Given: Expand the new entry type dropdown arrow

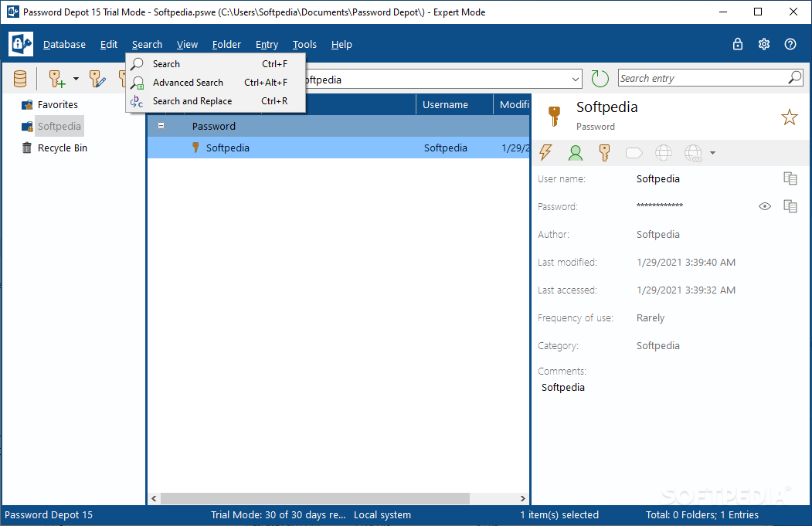Looking at the screenshot, I should (x=76, y=79).
